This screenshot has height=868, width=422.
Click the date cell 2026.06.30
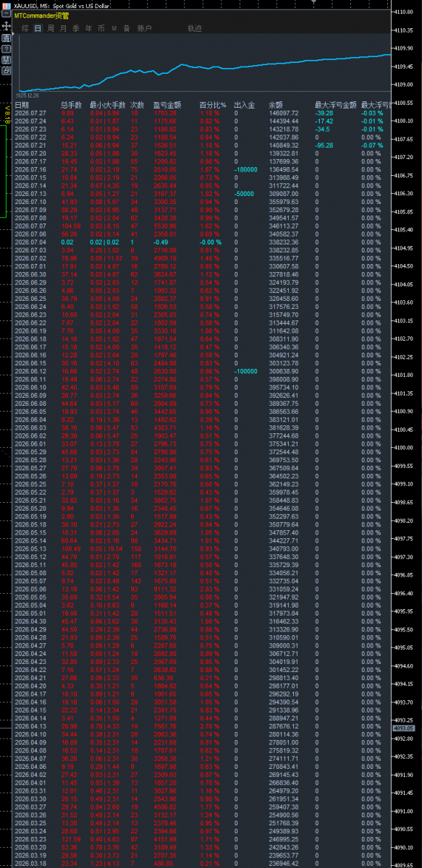30,274
